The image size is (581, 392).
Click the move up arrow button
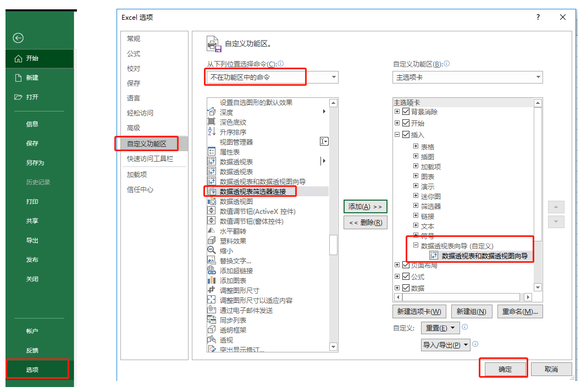(x=556, y=207)
